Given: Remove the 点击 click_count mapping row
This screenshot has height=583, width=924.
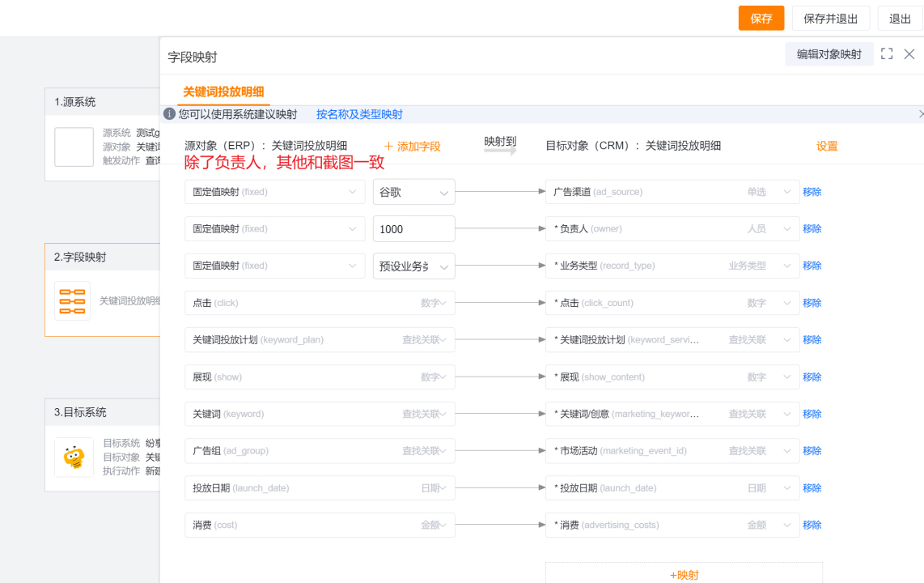Looking at the screenshot, I should click(812, 303).
